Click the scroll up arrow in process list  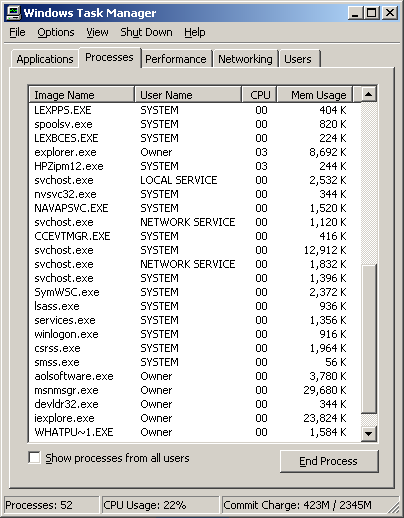(x=368, y=95)
